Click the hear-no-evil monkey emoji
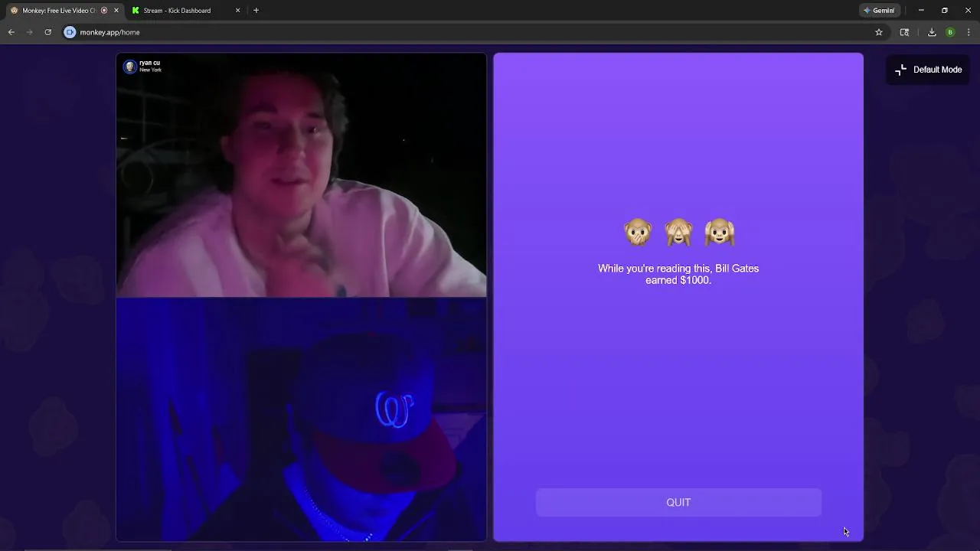Screen dimensions: 980x551 pyautogui.click(x=720, y=232)
